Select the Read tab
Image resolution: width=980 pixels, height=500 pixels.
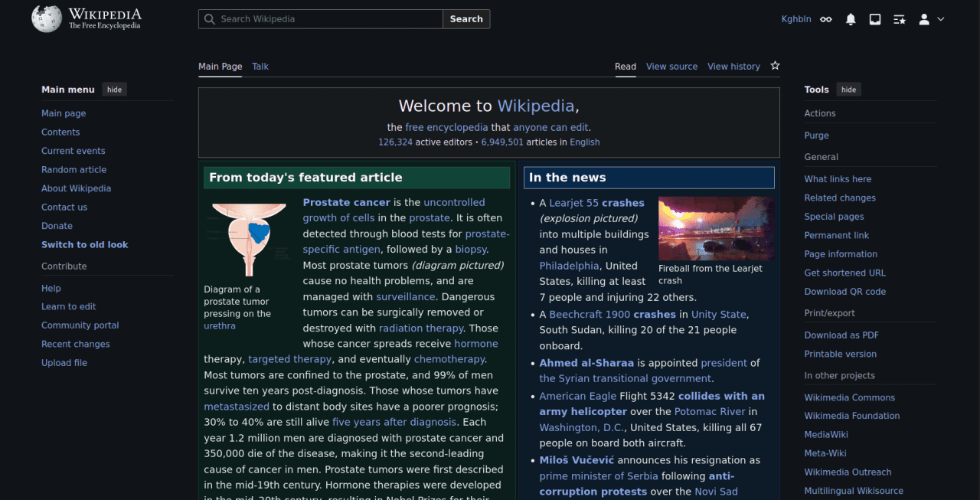point(626,67)
